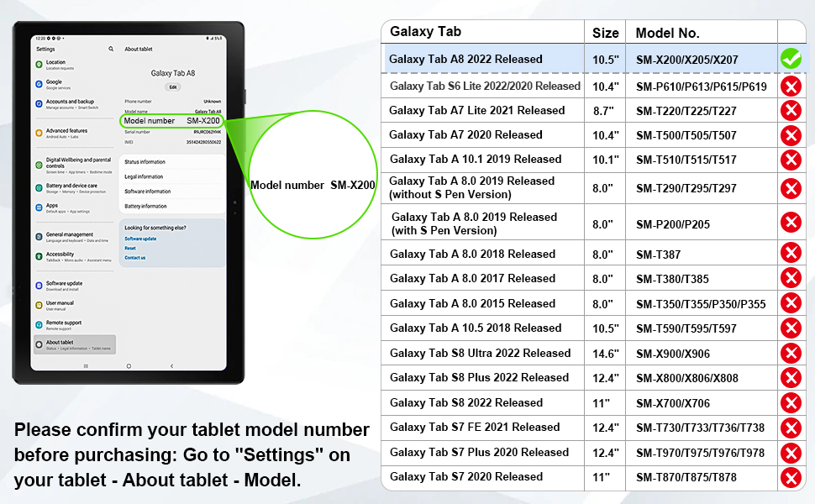The height and width of the screenshot is (504, 815).
Task: Click the red X beside SM-P610/P613/P615/P619
Action: (x=791, y=86)
